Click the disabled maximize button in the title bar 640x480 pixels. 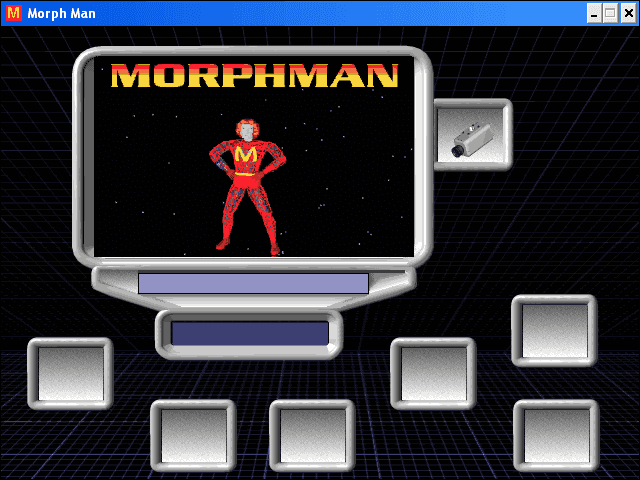click(611, 13)
